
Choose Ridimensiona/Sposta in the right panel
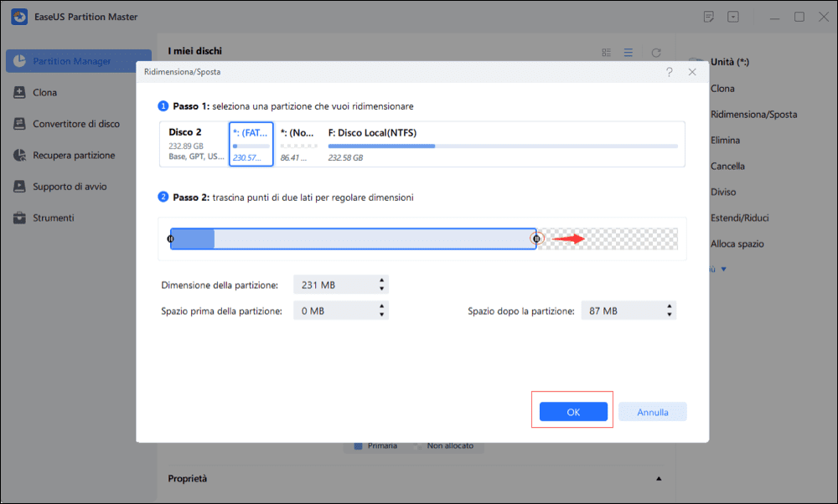click(753, 114)
